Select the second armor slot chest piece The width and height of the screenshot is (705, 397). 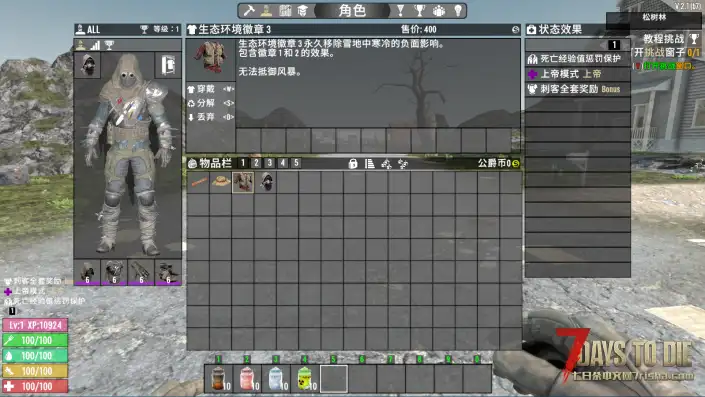point(114,272)
